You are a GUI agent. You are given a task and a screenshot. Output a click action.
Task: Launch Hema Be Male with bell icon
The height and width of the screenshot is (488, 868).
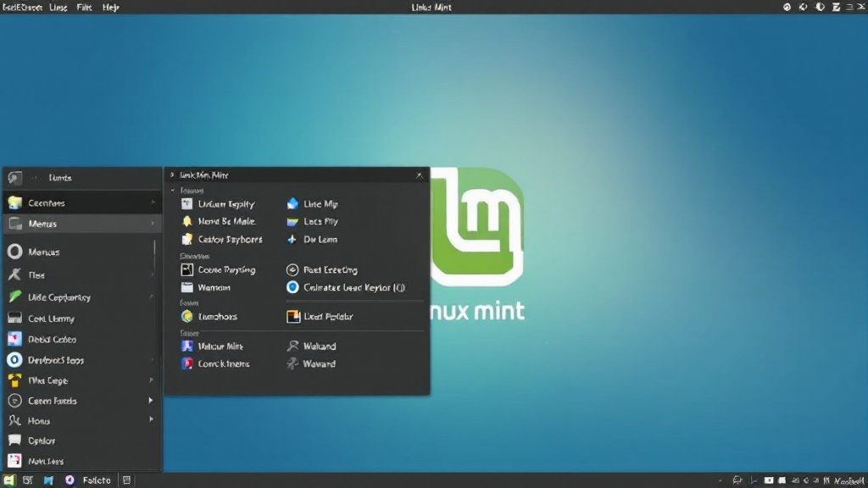tap(219, 221)
